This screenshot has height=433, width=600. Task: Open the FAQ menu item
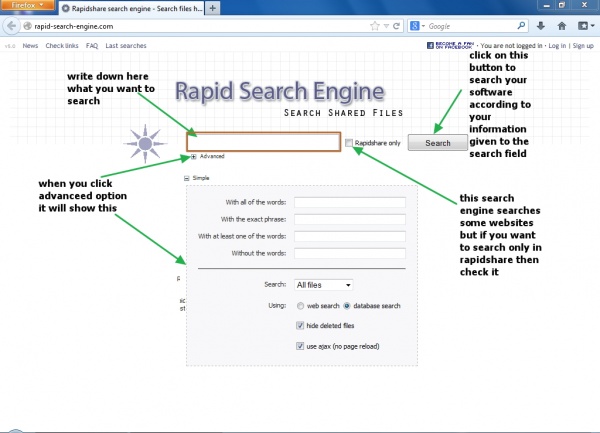[x=92, y=46]
